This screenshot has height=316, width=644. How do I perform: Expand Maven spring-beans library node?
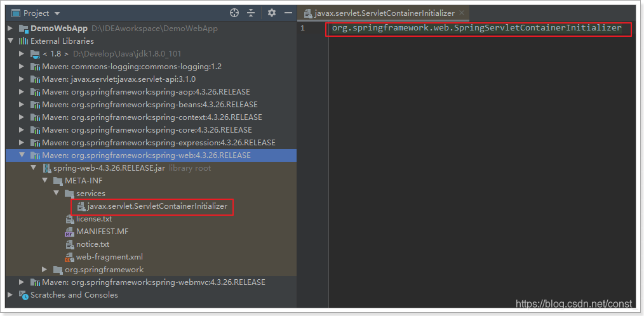(x=22, y=105)
